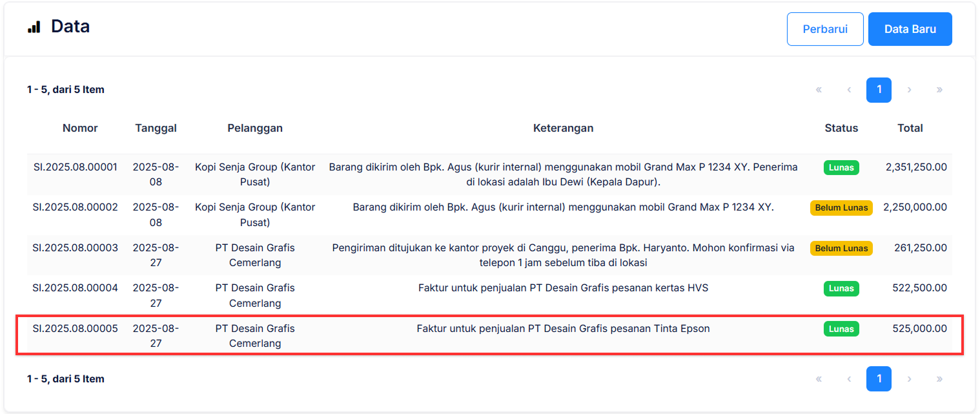This screenshot has width=980, height=414.
Task: Open invoice SI.2025.08.00003
Action: [76, 248]
